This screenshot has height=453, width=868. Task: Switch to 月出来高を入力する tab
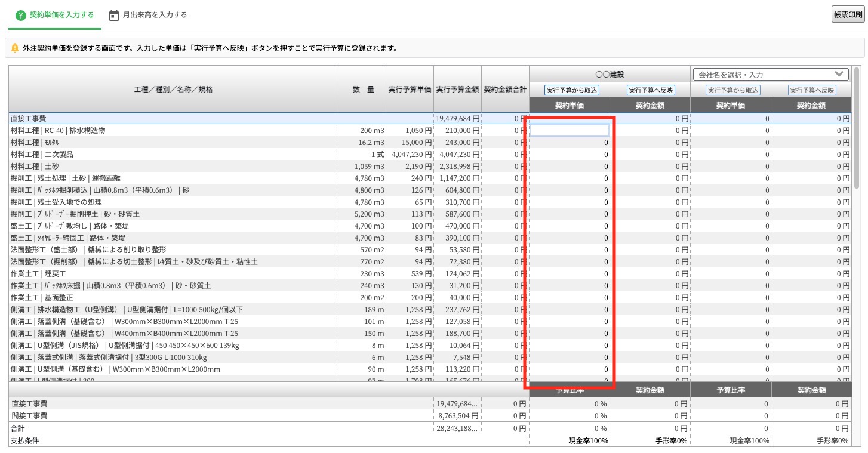147,15
